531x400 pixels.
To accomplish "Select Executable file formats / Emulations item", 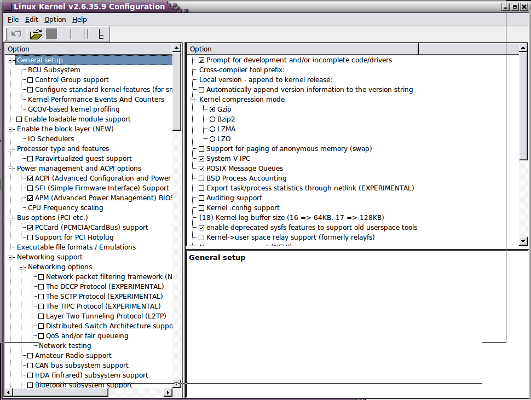I will click(x=77, y=247).
